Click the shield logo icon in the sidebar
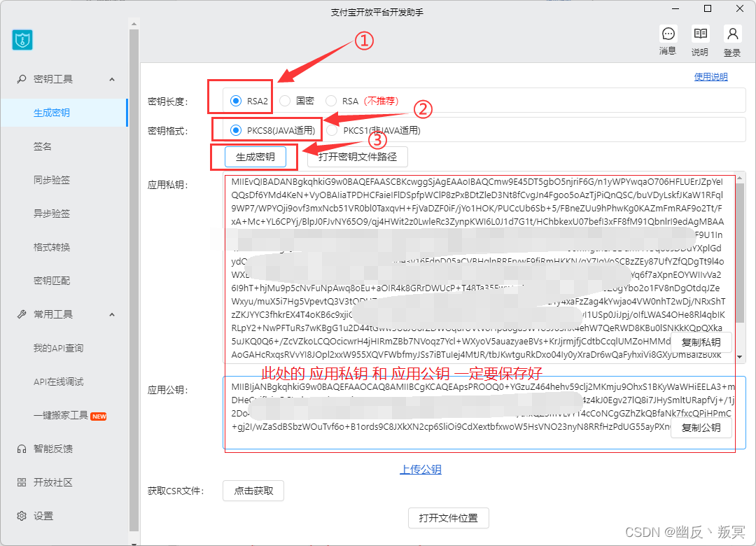The width and height of the screenshot is (756, 546). click(x=22, y=40)
